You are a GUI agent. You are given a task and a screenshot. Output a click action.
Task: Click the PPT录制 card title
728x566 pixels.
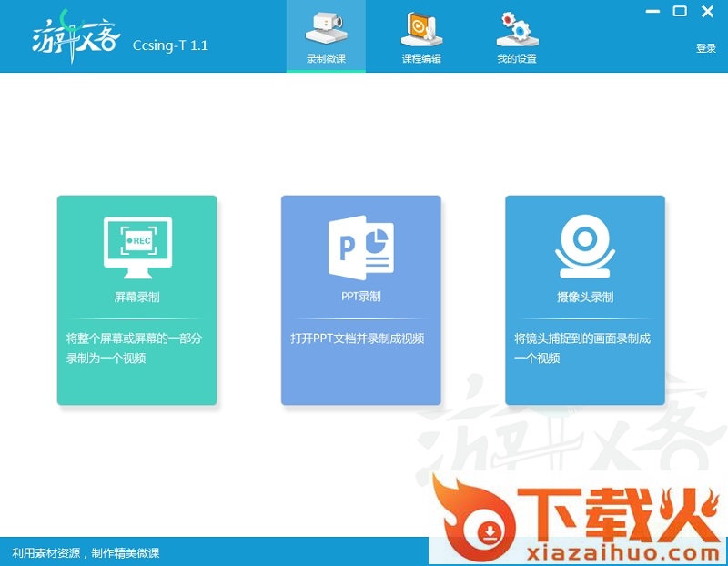tap(361, 297)
